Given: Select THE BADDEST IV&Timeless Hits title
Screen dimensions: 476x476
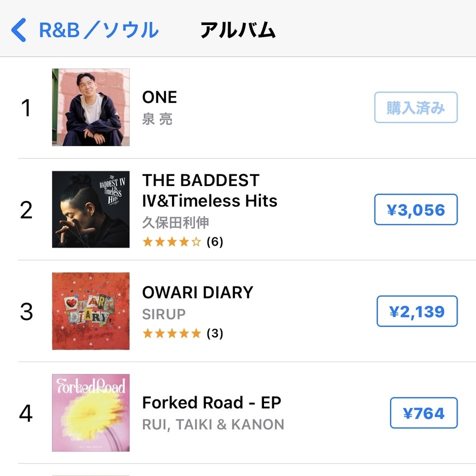Looking at the screenshot, I should click(209, 190).
